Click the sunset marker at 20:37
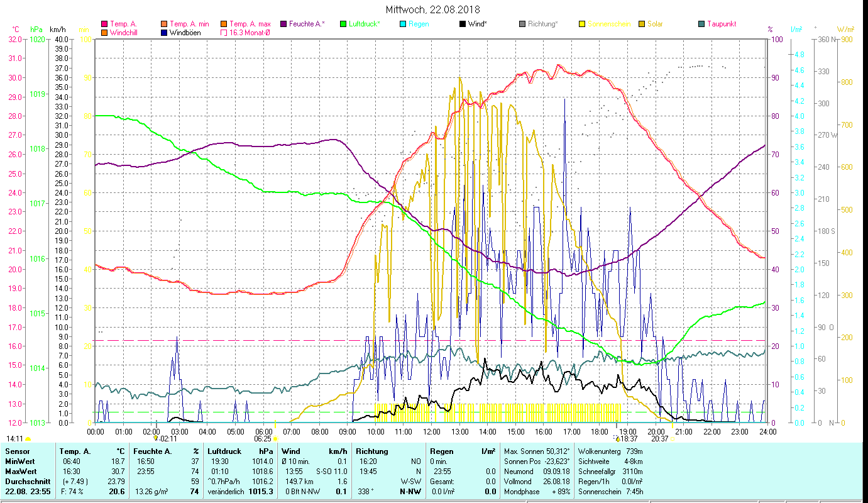The image size is (868, 503). coord(673,439)
